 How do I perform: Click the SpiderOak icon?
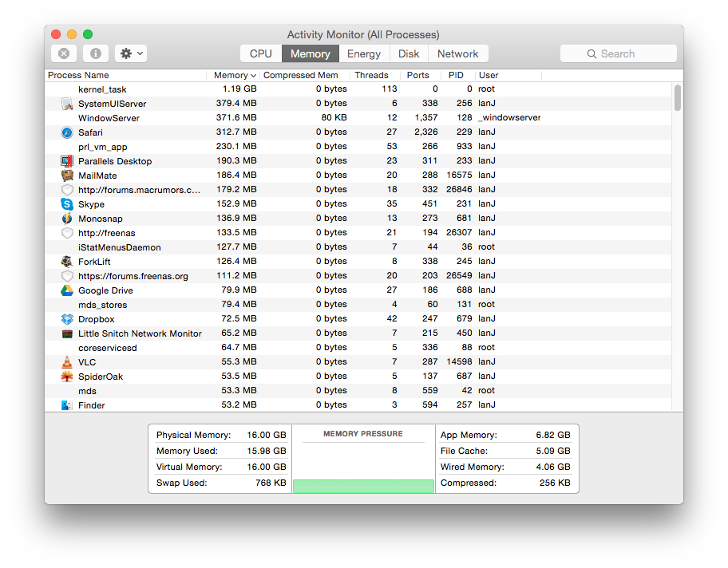[x=67, y=377]
